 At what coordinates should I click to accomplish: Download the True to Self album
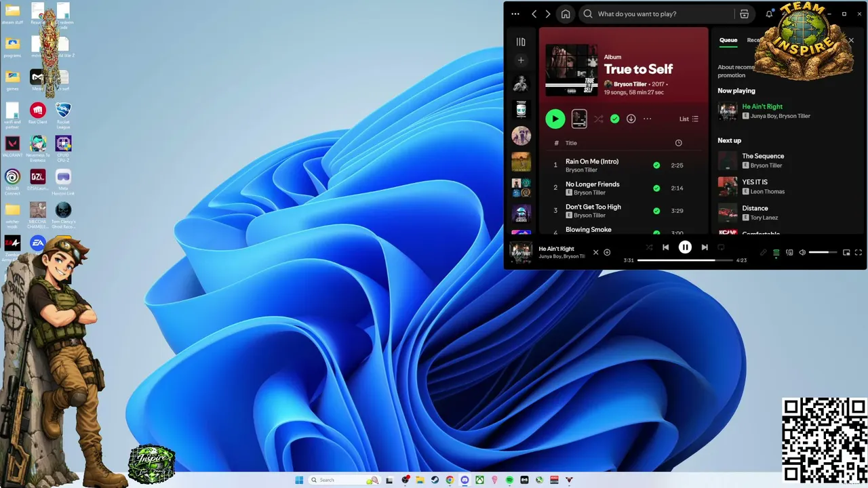tap(631, 119)
